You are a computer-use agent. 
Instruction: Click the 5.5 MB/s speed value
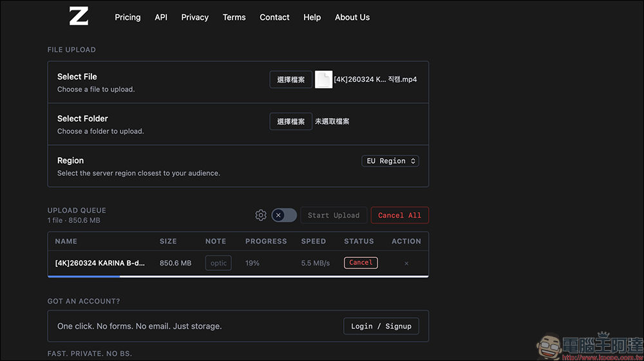tap(316, 263)
